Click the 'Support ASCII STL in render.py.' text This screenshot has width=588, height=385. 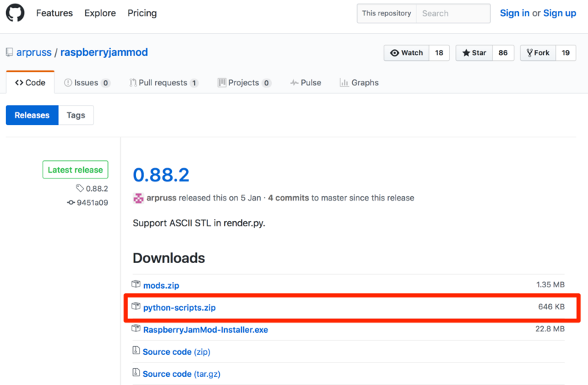click(198, 223)
